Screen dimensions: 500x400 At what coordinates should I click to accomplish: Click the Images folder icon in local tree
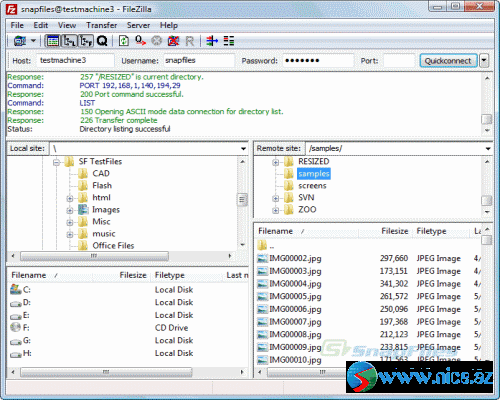pyautogui.click(x=83, y=210)
